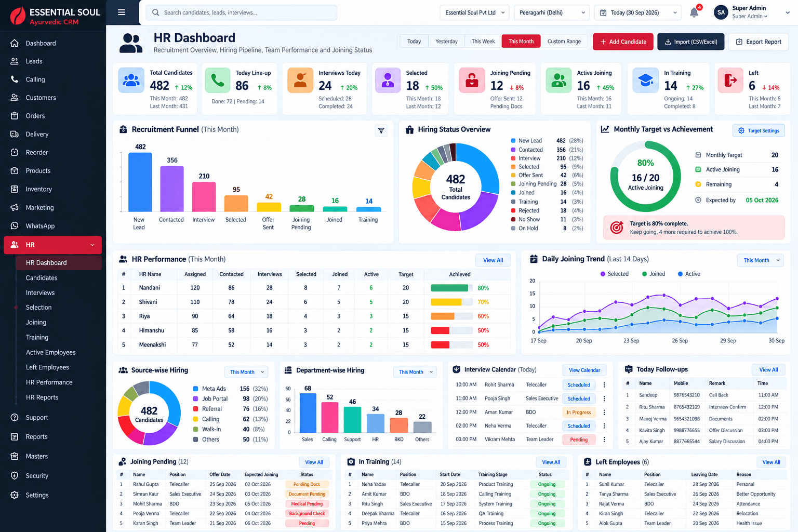The height and width of the screenshot is (532, 798).
Task: Click the SA avatar circle
Action: [721, 12]
